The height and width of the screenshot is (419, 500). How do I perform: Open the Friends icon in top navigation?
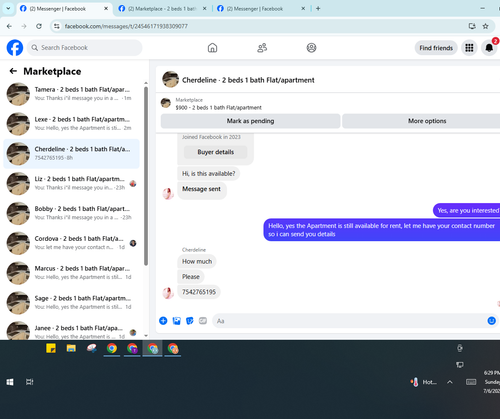pos(262,48)
